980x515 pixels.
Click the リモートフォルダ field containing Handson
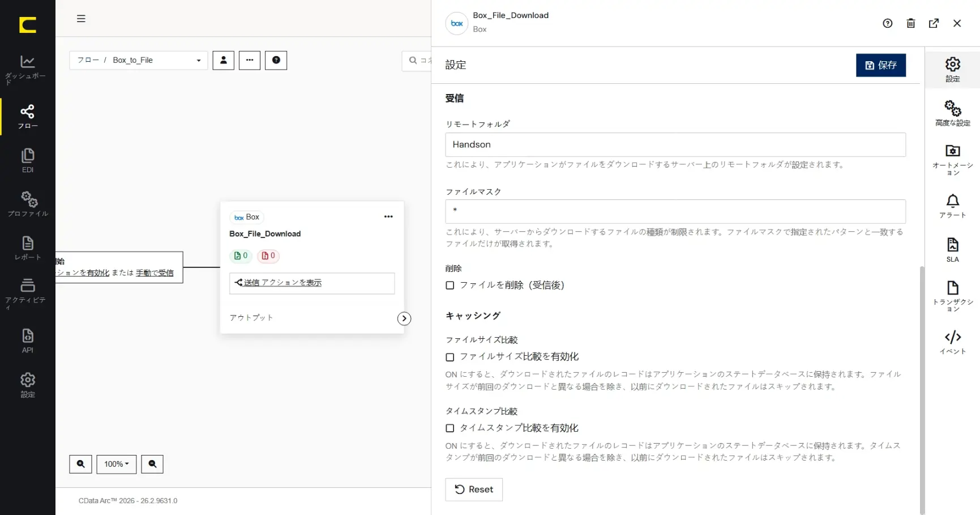pos(675,144)
